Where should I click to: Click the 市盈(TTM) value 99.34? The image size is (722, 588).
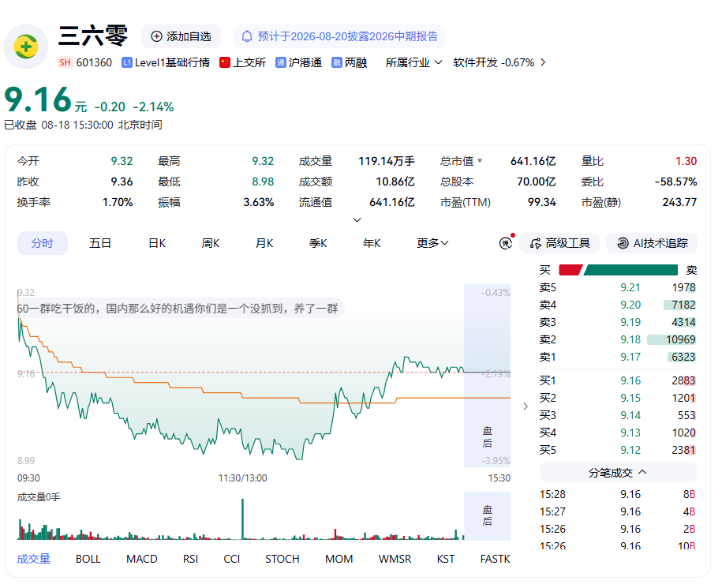click(x=542, y=202)
